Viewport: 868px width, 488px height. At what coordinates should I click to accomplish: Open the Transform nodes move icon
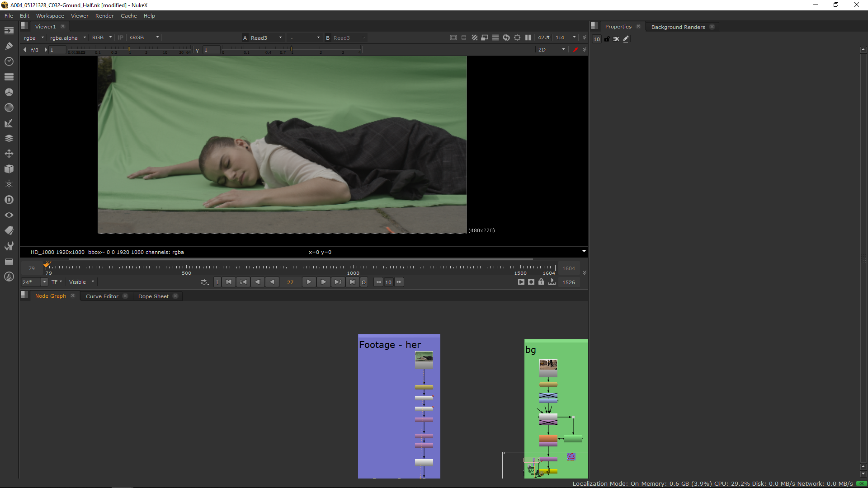coord(9,154)
